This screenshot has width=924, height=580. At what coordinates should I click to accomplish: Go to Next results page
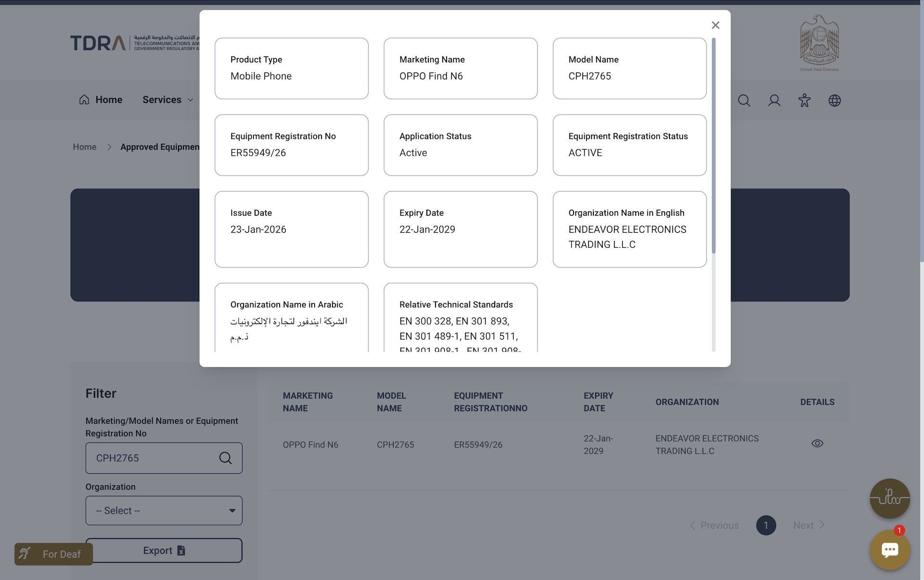click(809, 525)
